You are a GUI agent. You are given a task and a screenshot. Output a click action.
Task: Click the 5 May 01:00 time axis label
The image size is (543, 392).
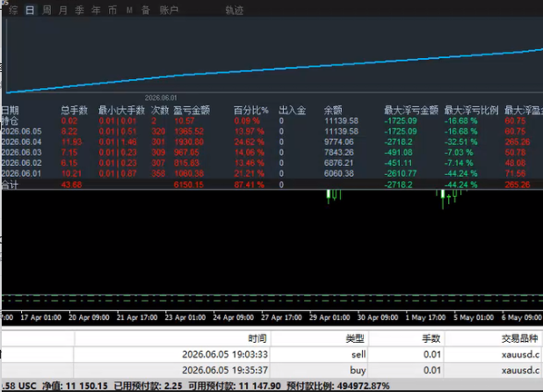[x=474, y=317]
